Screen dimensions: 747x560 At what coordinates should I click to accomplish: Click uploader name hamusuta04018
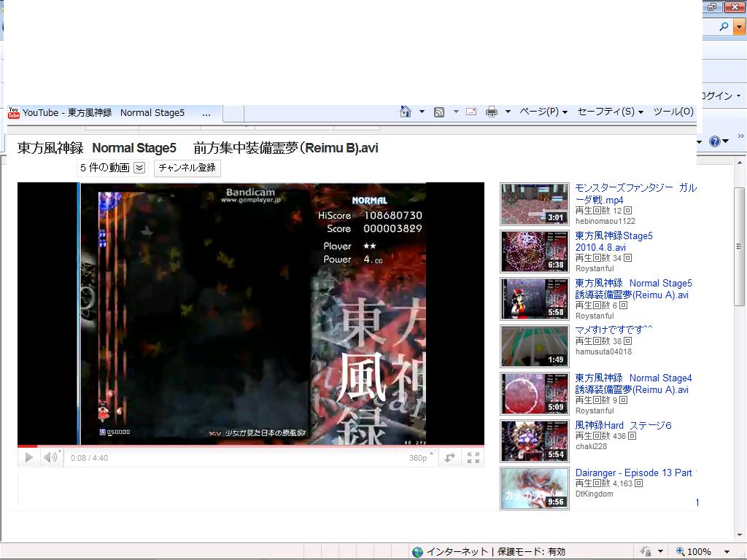coord(603,351)
